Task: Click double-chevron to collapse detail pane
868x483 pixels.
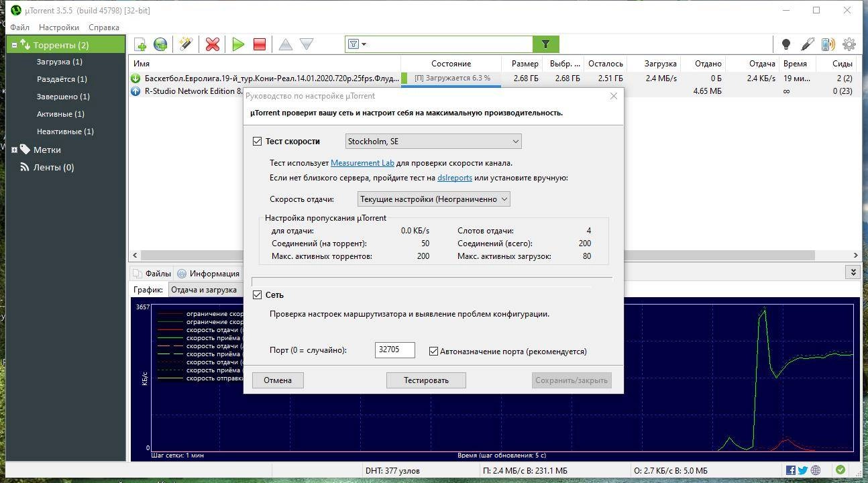Action: (853, 272)
